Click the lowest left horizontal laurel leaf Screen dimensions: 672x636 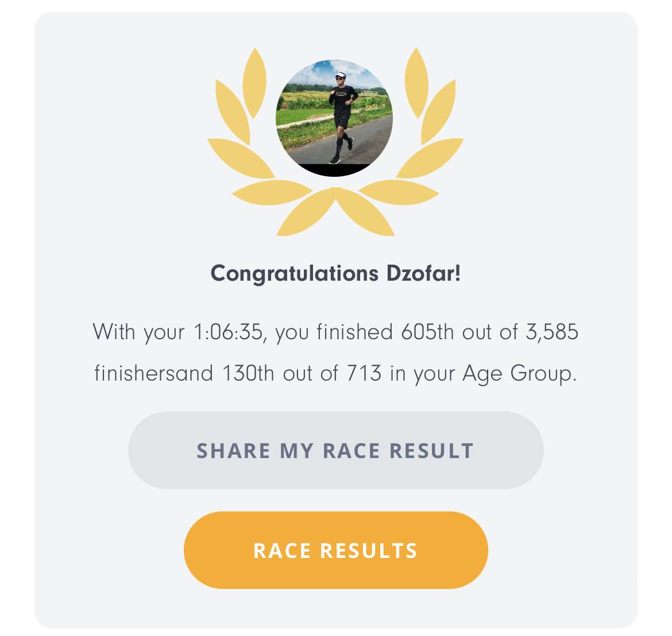pyautogui.click(x=272, y=192)
